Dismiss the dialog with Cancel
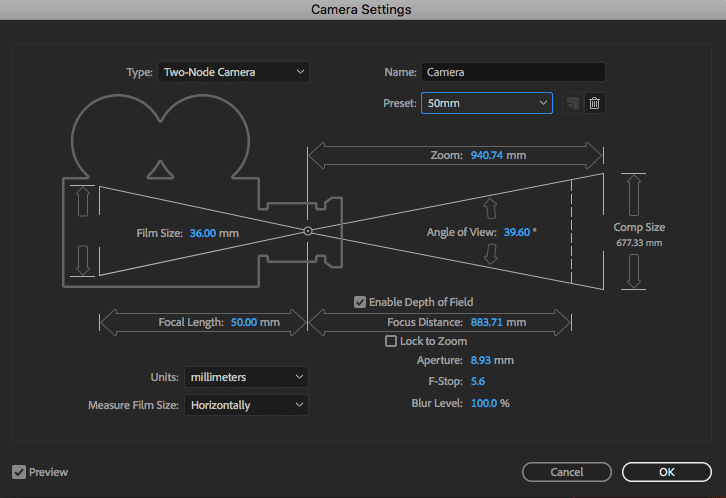 click(x=567, y=472)
